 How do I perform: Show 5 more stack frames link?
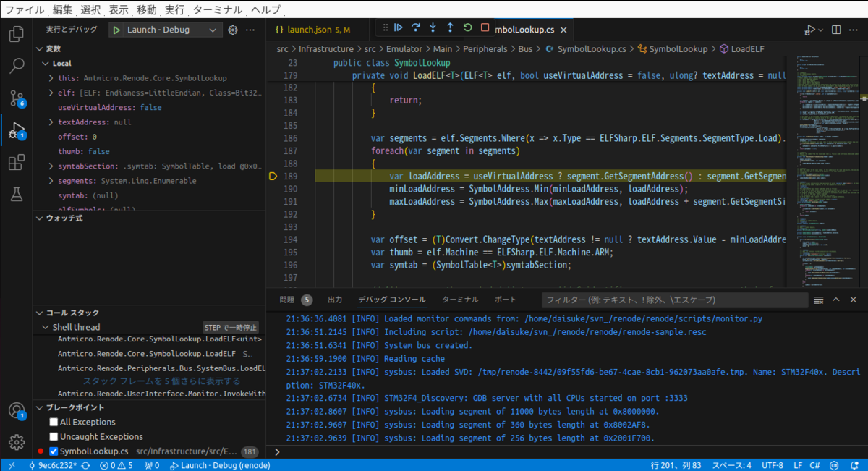point(162,381)
